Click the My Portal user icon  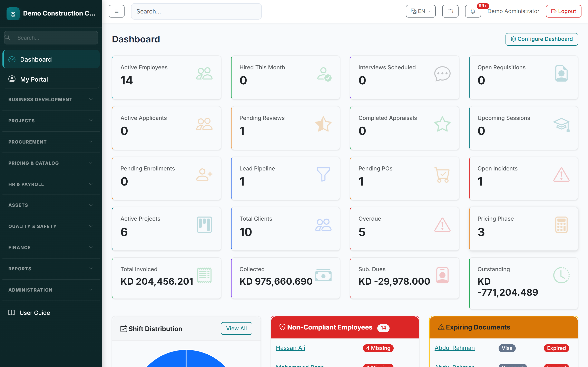(12, 79)
